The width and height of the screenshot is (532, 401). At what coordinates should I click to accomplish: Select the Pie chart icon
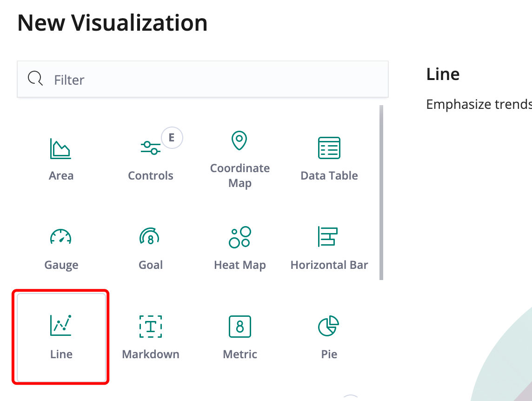click(x=329, y=326)
